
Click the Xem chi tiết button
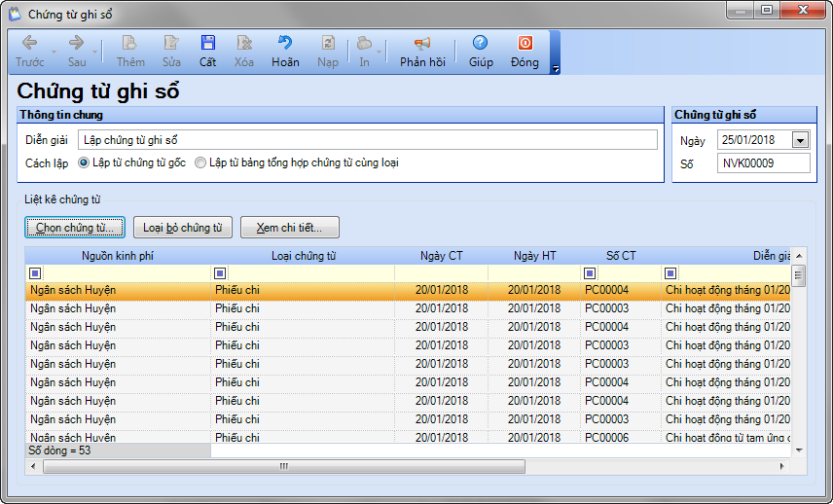[289, 228]
